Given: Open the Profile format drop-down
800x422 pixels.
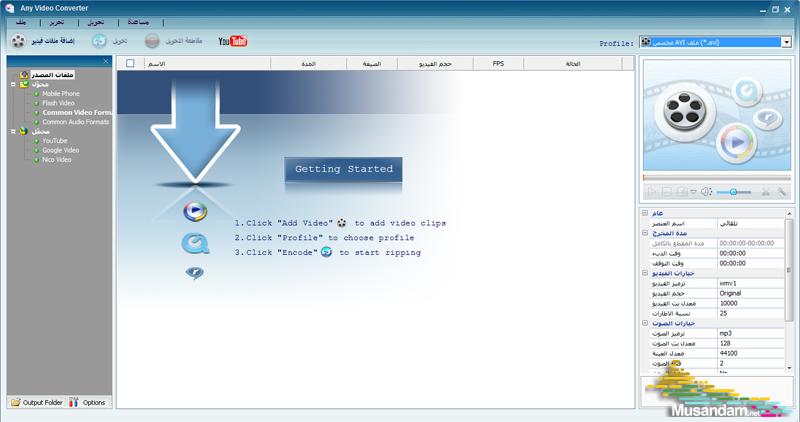Looking at the screenshot, I should pos(787,42).
